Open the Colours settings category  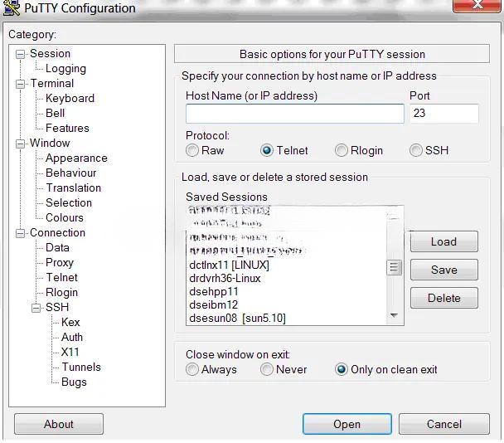click(x=65, y=217)
